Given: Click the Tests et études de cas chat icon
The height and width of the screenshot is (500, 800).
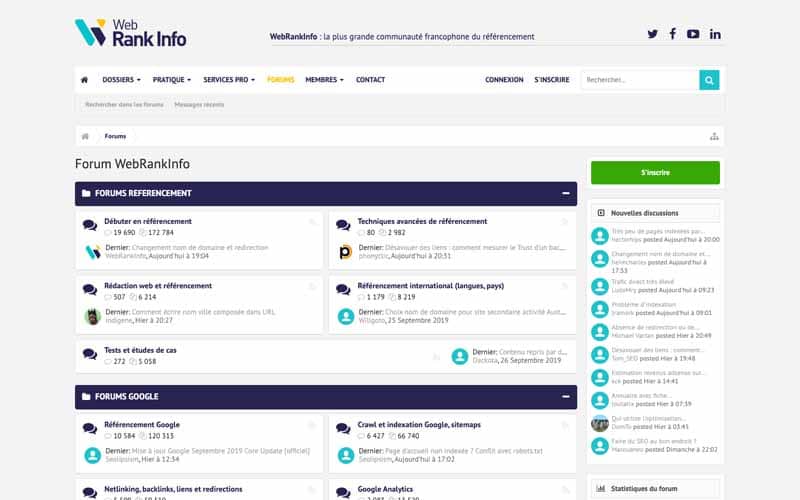Looking at the screenshot, I should [90, 354].
